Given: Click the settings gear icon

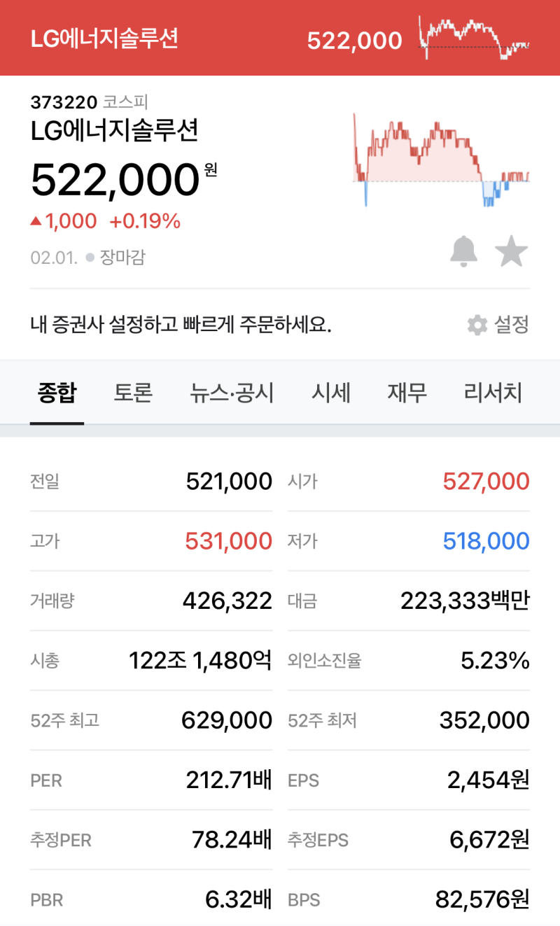Looking at the screenshot, I should (477, 325).
